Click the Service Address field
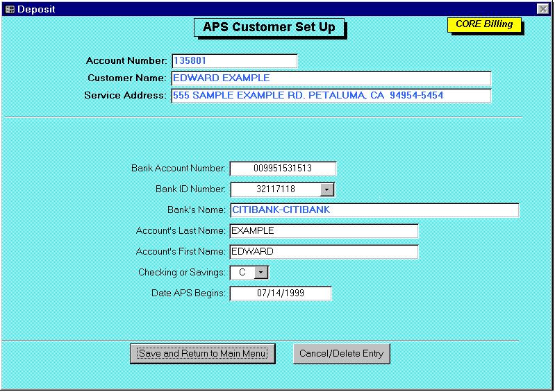Image resolution: width=555 pixels, height=392 pixels. [331, 96]
